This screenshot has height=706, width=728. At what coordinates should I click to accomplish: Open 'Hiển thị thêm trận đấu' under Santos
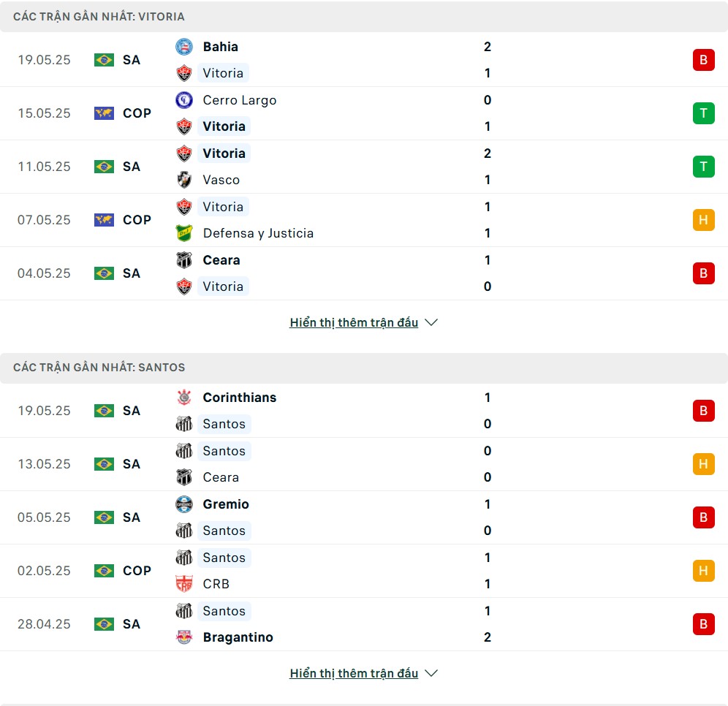click(354, 674)
